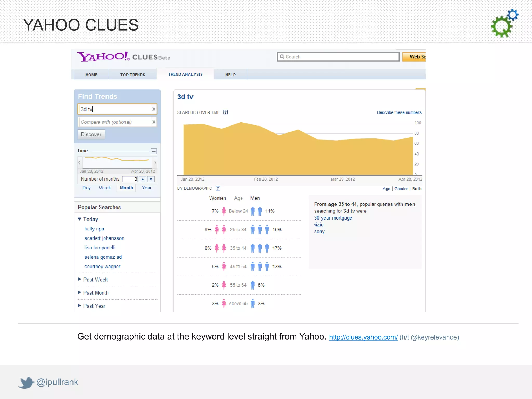Image resolution: width=532 pixels, height=399 pixels.
Task: Open the lisa lampanelli search link
Action: [x=100, y=248]
